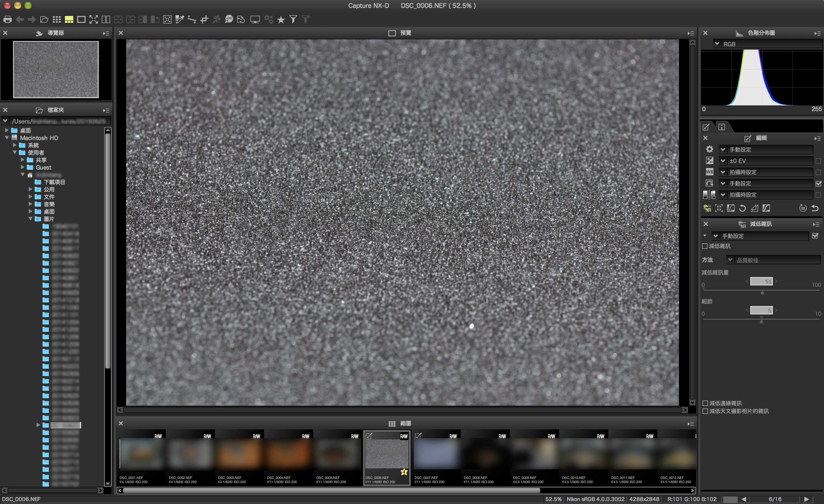Open the two-pane compare images view

coord(106,19)
